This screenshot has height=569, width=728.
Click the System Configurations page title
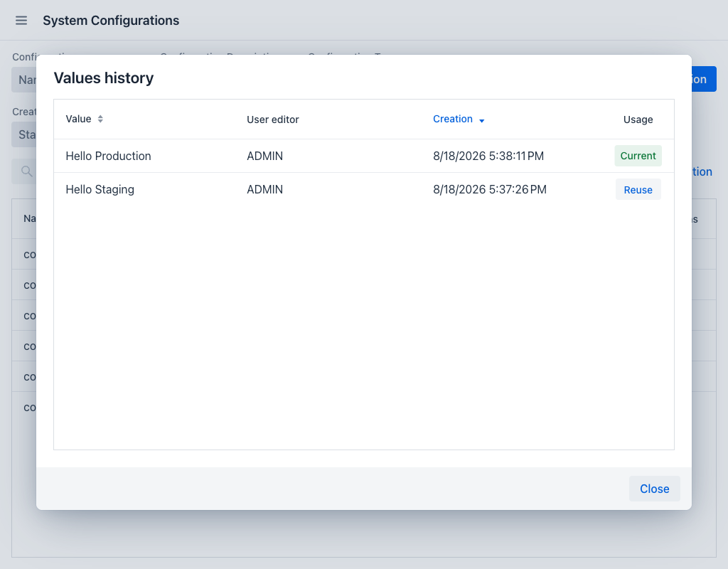pos(111,21)
